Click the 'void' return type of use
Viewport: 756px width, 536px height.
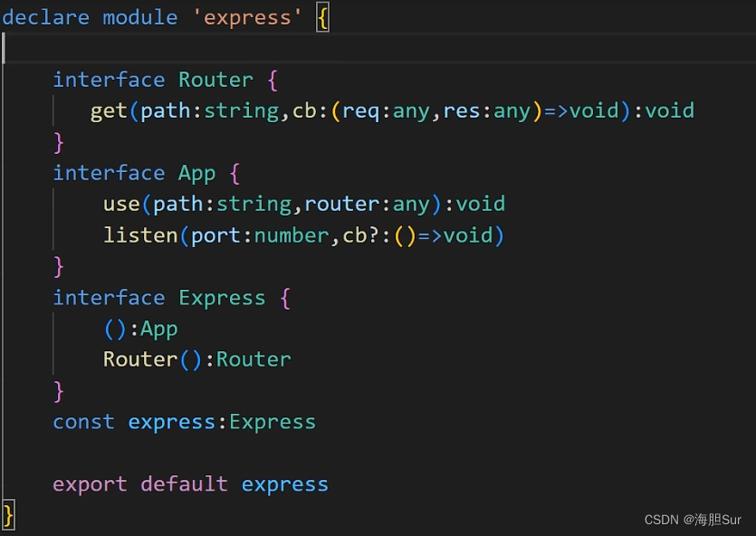click(x=481, y=204)
